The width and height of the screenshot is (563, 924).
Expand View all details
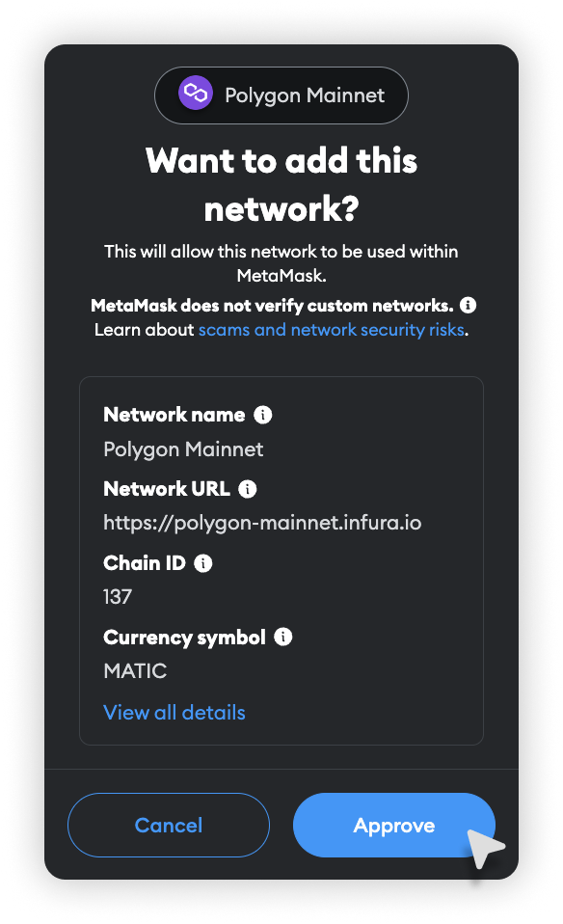click(x=174, y=713)
